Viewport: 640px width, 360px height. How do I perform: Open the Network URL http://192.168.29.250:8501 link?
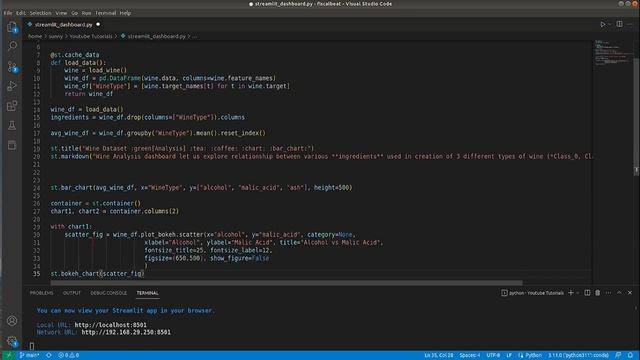pyautogui.click(x=126, y=332)
